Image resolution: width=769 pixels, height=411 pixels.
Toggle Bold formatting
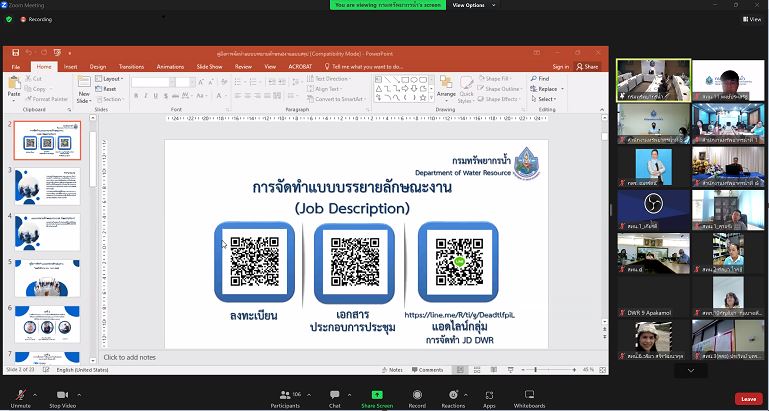[136, 96]
